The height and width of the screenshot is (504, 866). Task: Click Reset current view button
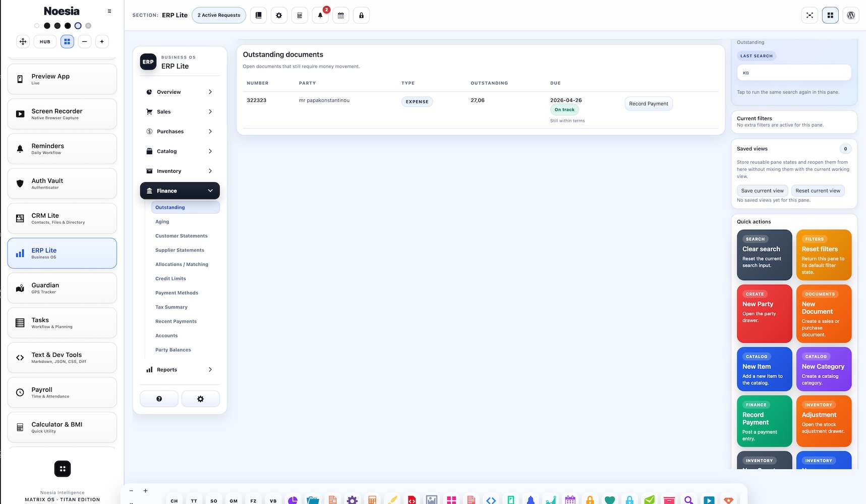(818, 191)
